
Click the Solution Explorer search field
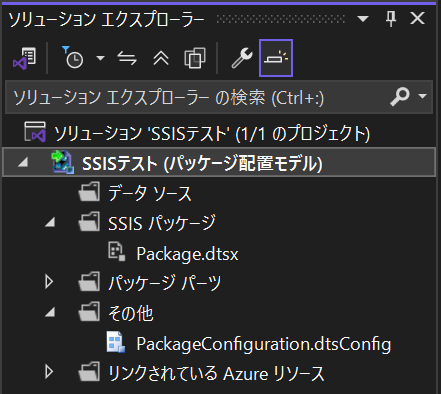219,98
